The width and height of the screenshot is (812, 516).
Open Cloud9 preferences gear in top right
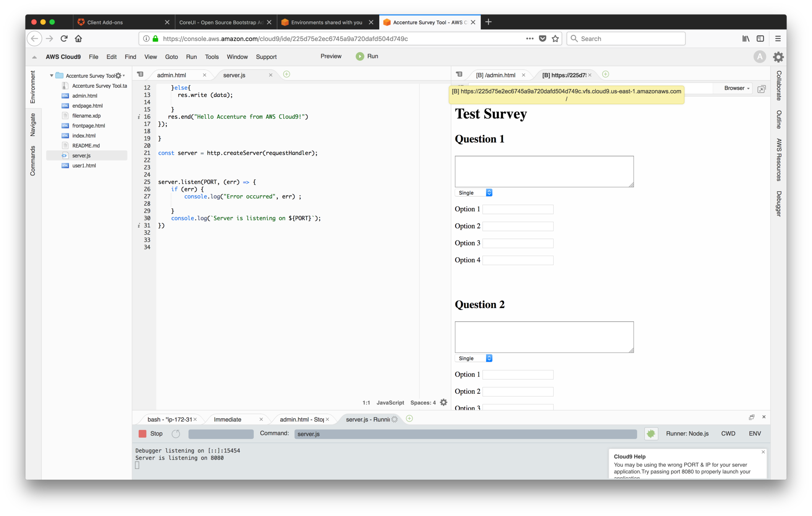pos(778,57)
